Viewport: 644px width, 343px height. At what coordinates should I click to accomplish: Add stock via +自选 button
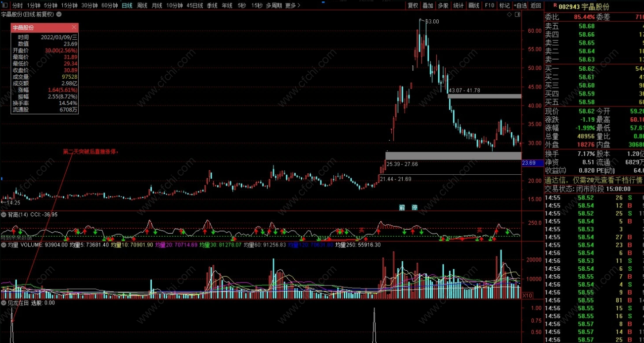520,5
